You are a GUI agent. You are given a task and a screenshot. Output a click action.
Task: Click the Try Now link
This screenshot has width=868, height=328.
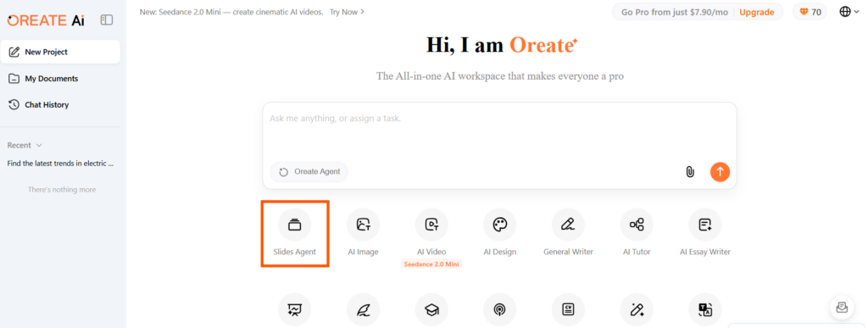tap(347, 12)
